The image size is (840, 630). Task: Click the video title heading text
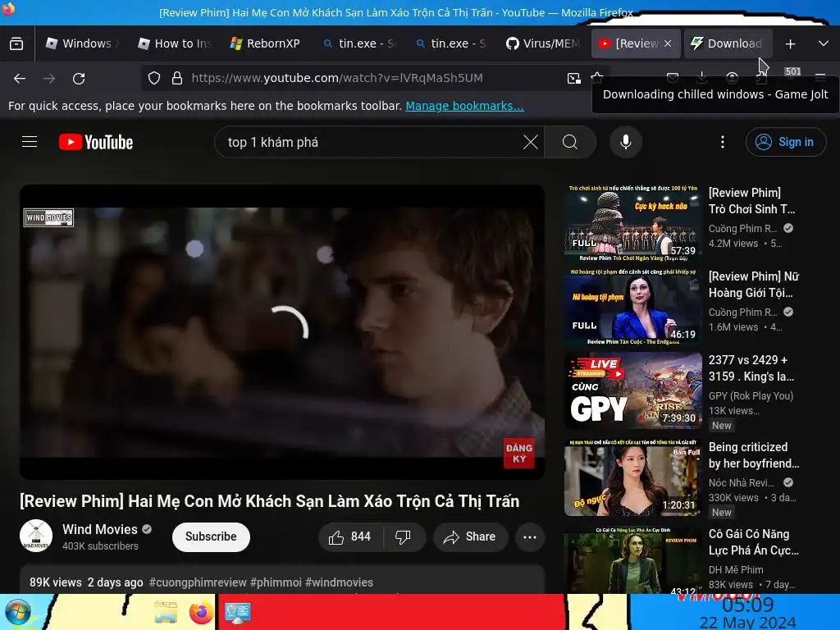pos(269,501)
